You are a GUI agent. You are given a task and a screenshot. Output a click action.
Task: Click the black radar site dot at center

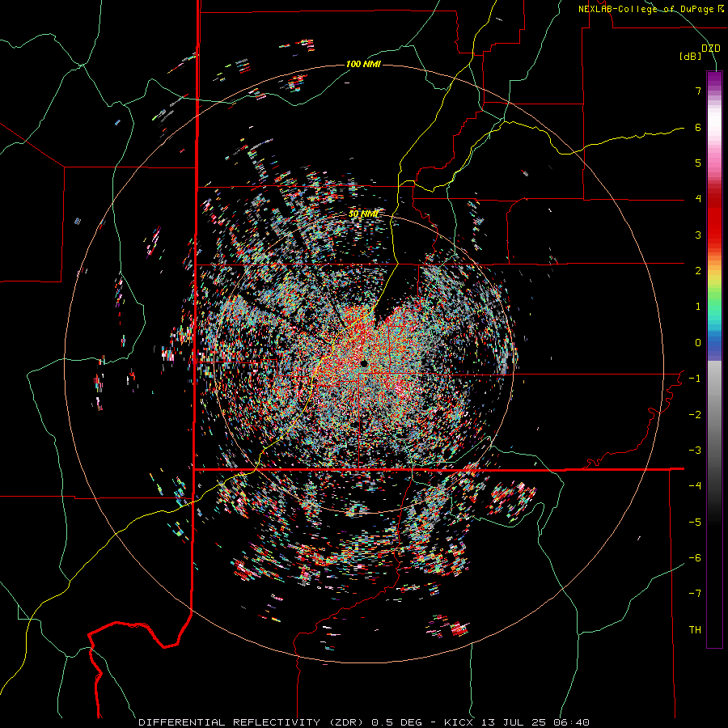[364, 363]
